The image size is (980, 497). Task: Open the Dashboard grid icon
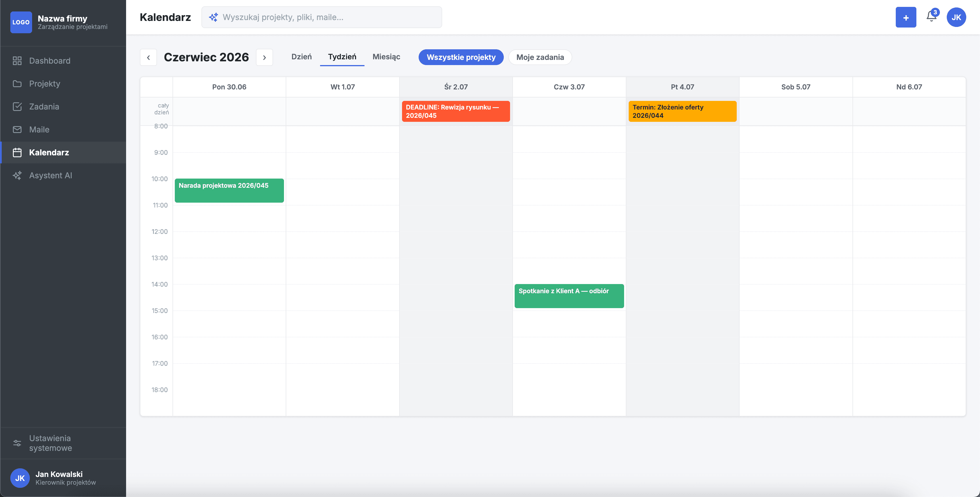coord(17,61)
